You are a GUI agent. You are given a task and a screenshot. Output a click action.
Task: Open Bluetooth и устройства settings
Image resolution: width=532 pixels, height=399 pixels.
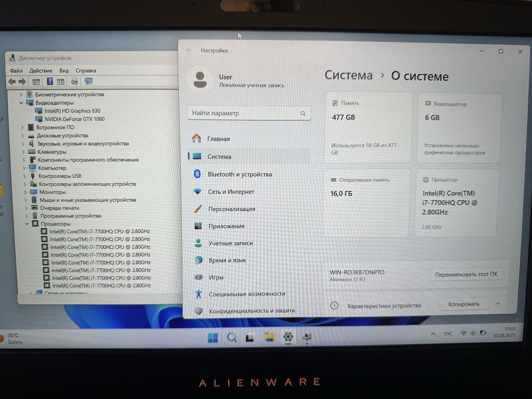click(240, 174)
